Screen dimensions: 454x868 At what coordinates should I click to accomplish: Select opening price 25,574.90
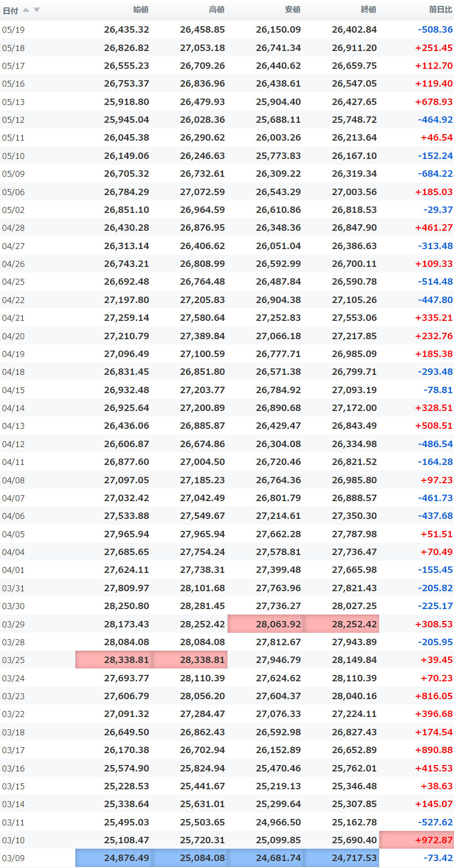point(126,768)
